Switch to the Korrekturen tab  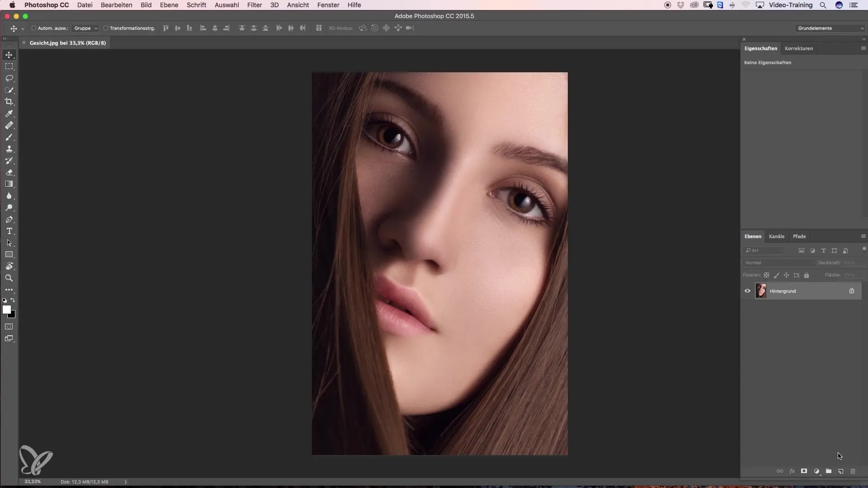[799, 48]
